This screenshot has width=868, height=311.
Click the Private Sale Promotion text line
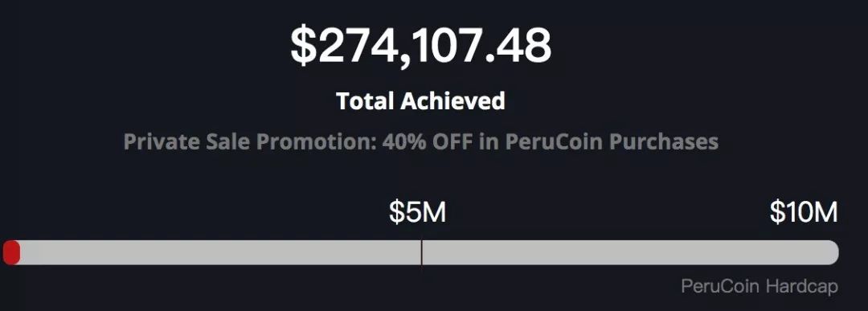pyautogui.click(x=420, y=141)
